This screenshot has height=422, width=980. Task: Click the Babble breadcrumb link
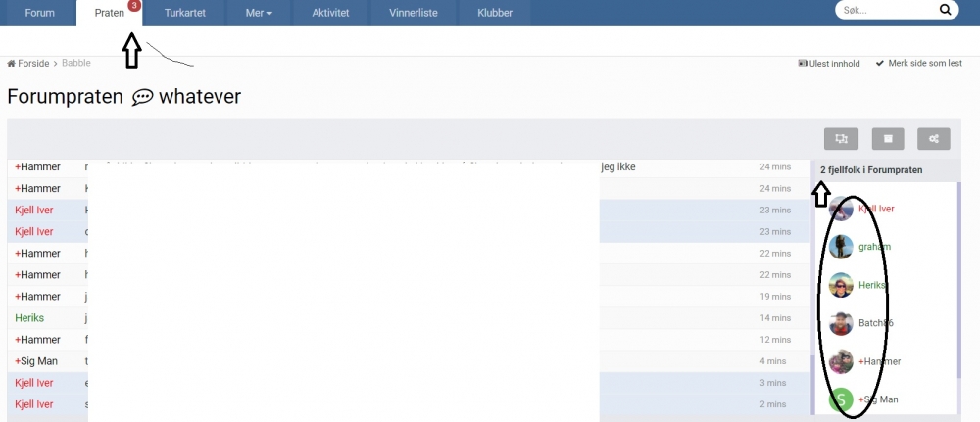point(76,64)
